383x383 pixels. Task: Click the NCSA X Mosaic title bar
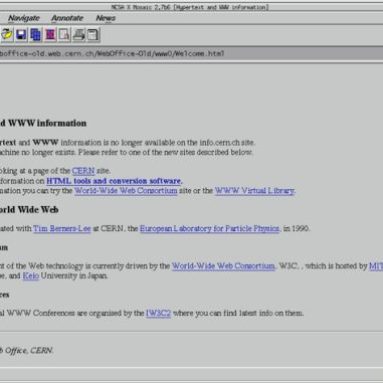click(x=190, y=7)
